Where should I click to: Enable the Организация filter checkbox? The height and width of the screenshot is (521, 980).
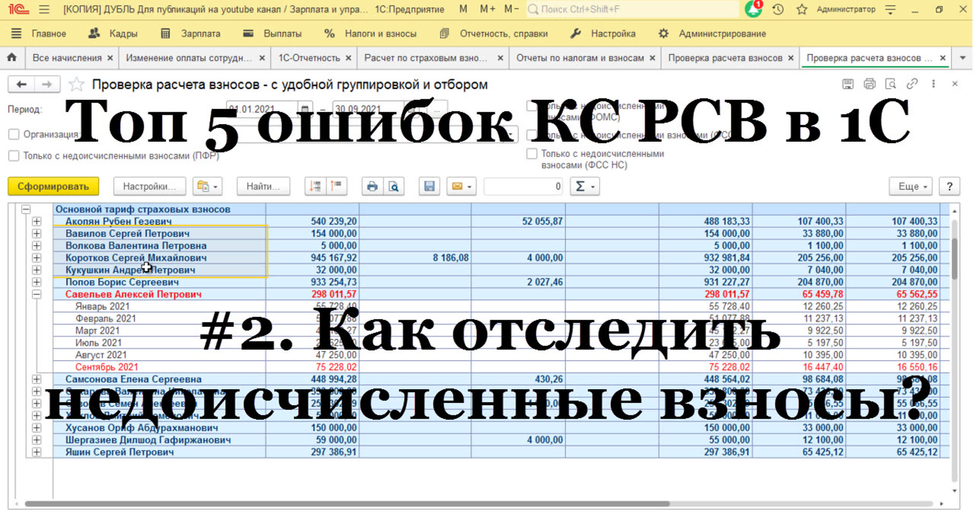(x=14, y=134)
